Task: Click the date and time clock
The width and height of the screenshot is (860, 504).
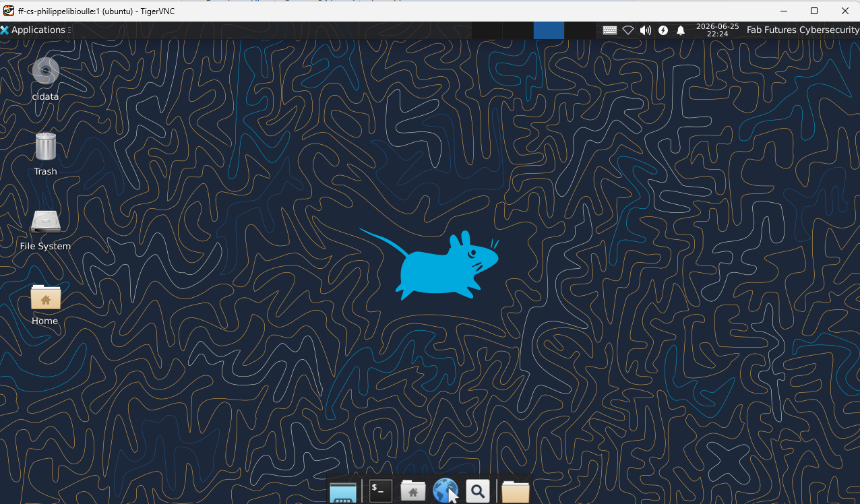Action: point(717,30)
